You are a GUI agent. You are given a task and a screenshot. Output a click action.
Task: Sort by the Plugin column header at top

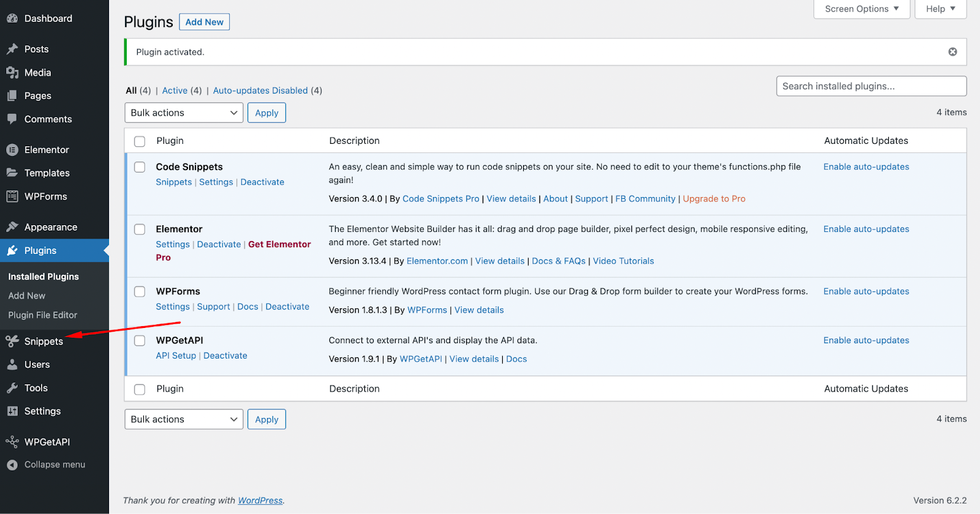[170, 141]
